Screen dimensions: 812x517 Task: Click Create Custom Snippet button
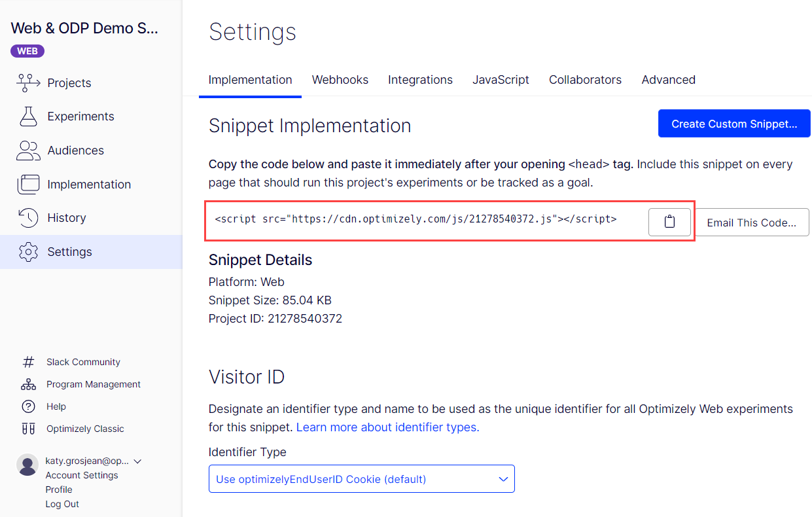734,124
